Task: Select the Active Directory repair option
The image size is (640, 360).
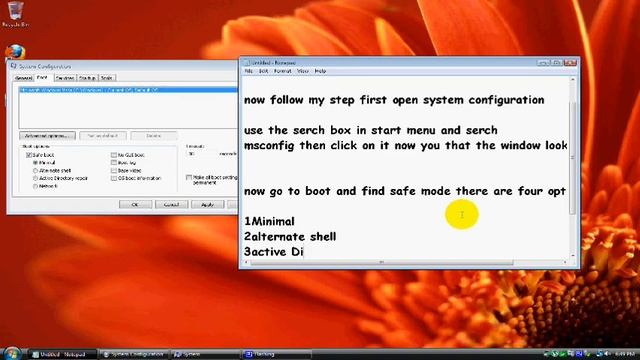Action: coord(36,178)
